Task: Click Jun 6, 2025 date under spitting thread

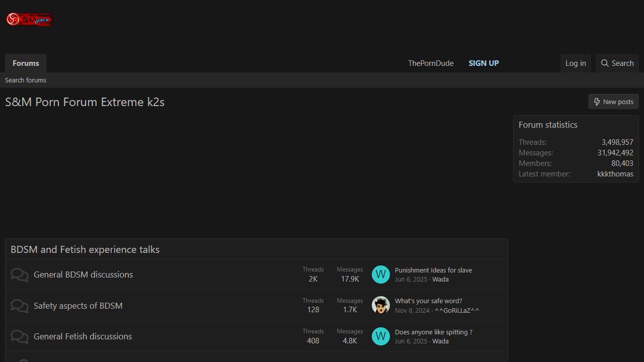Action: 411,341
